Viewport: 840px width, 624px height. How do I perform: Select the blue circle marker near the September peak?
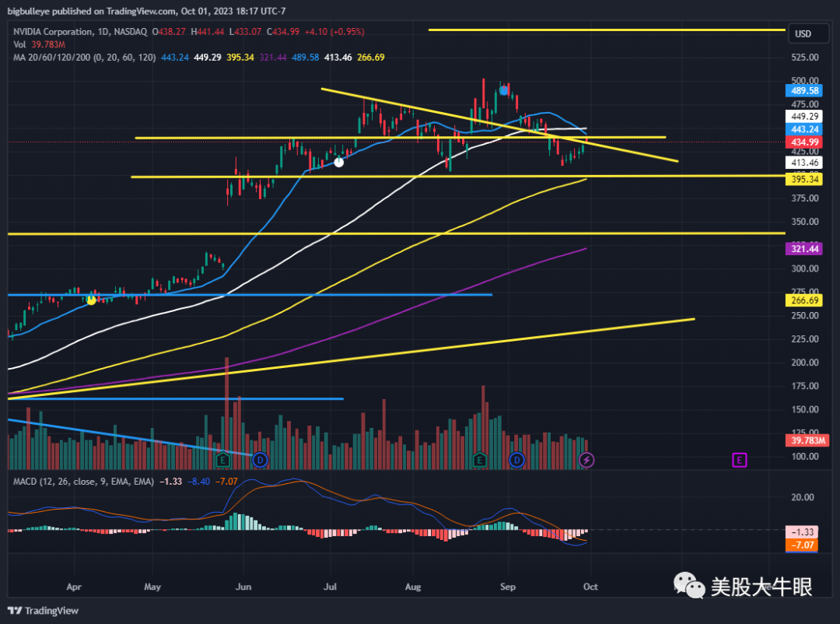click(x=503, y=90)
